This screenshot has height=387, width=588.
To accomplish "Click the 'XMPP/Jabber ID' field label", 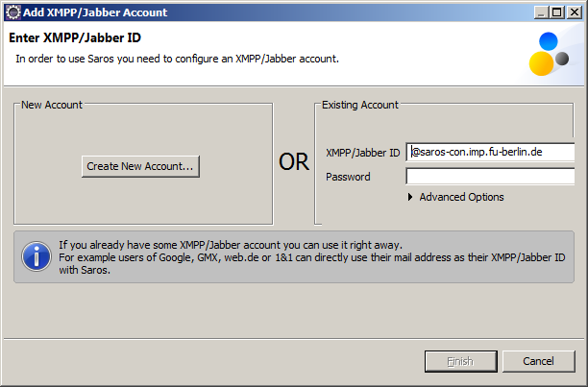I will tap(362, 153).
